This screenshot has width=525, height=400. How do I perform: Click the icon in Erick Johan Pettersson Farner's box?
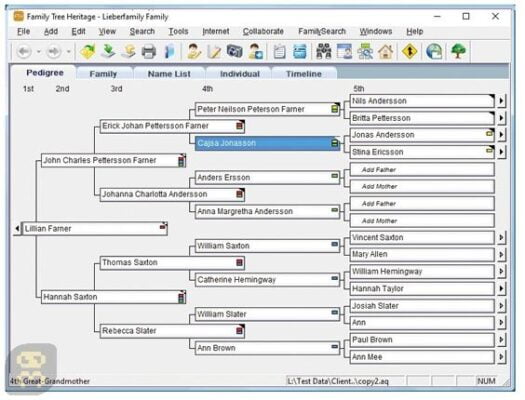coord(239,126)
